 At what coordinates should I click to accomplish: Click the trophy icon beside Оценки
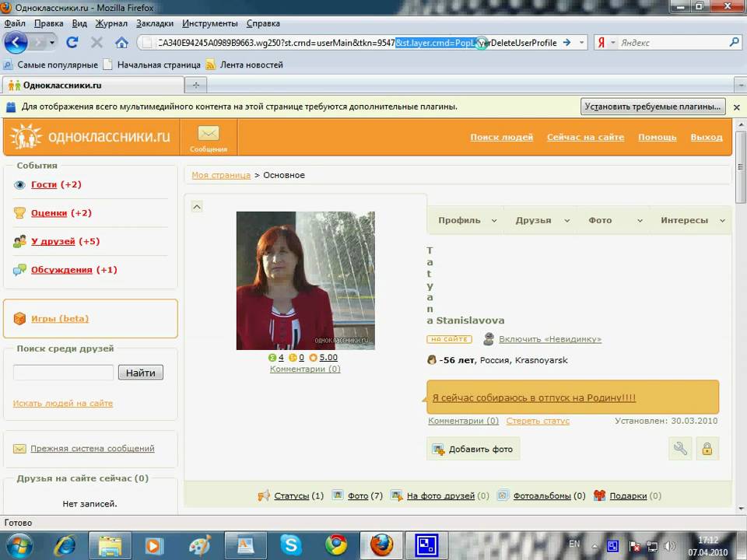point(19,213)
